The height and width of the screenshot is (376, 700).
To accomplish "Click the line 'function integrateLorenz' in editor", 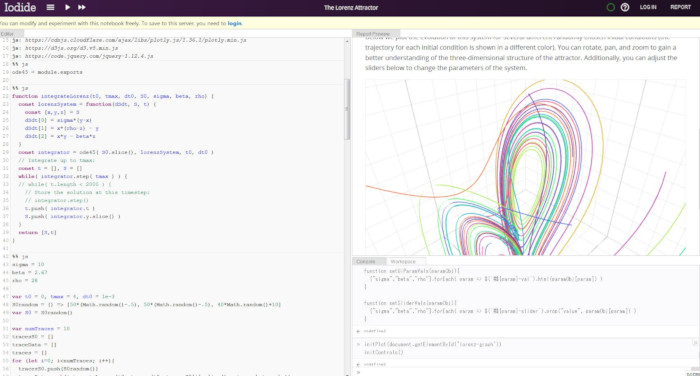I will (113, 96).
